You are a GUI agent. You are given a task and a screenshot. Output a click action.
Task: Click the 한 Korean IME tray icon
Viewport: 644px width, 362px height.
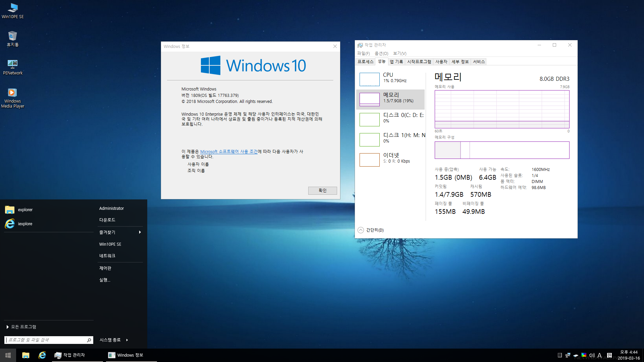(609, 355)
